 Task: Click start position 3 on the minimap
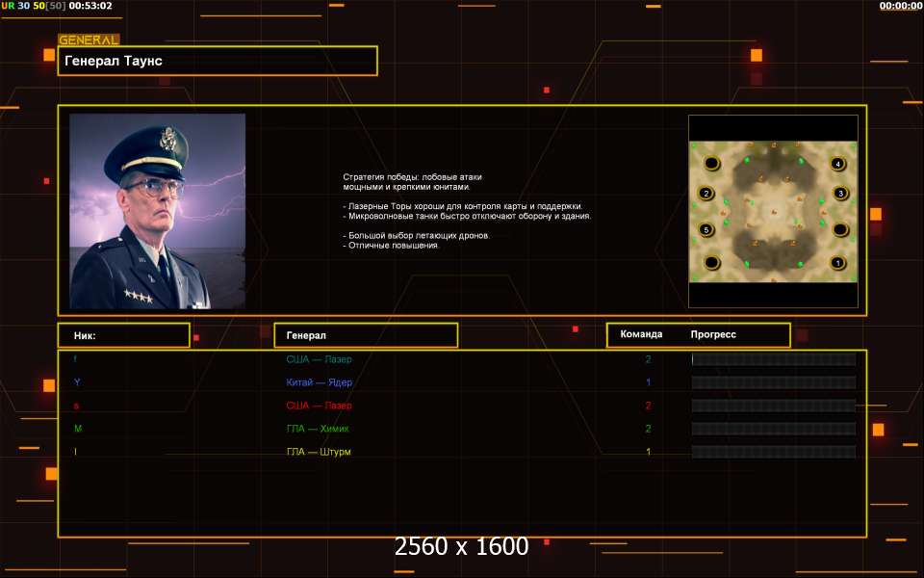pos(840,193)
